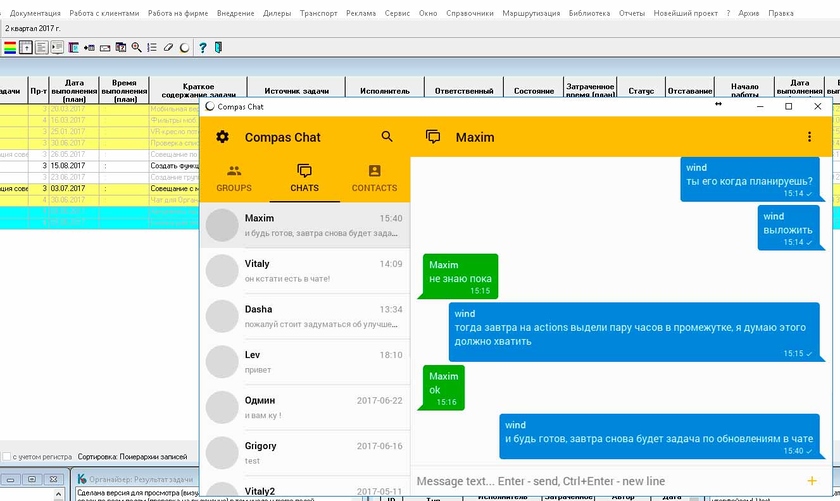Open Compas Chat settings gear

(x=222, y=137)
